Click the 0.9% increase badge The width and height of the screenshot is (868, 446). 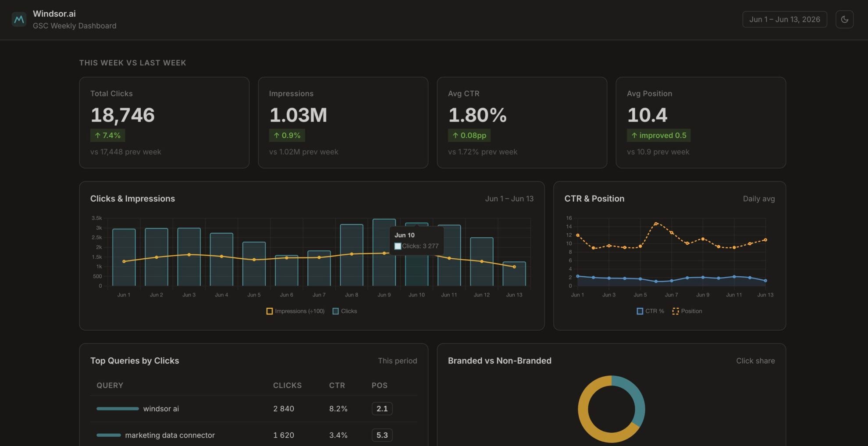(287, 136)
